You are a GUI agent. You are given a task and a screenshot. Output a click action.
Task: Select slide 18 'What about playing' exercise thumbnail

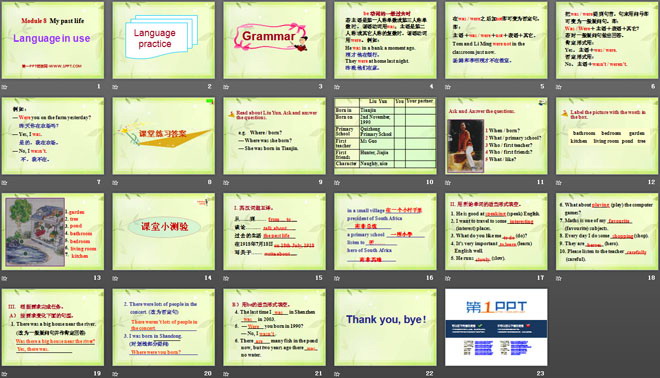pos(607,232)
